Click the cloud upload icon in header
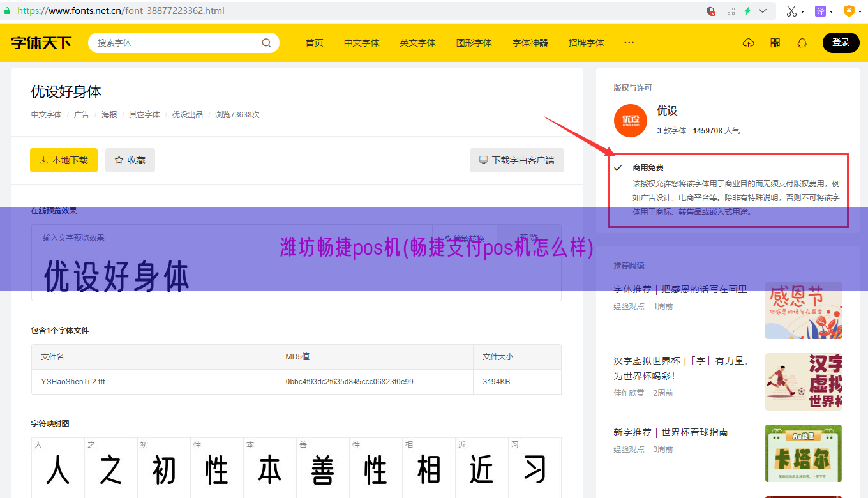This screenshot has height=498, width=868. (x=749, y=43)
